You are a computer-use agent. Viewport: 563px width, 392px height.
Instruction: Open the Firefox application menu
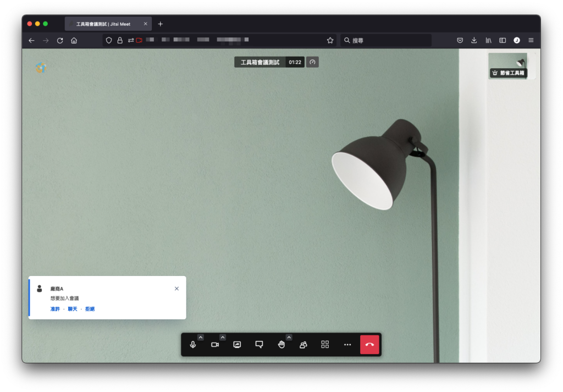click(531, 41)
